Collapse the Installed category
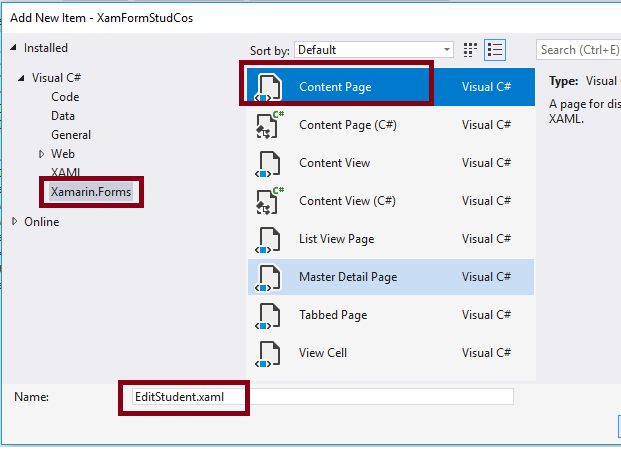 (x=14, y=48)
